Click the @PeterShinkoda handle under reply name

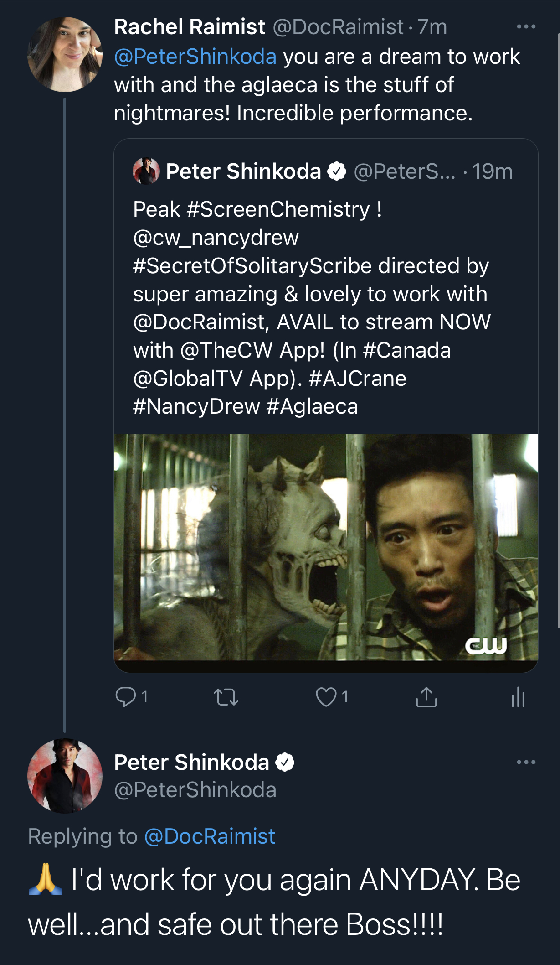click(x=195, y=790)
